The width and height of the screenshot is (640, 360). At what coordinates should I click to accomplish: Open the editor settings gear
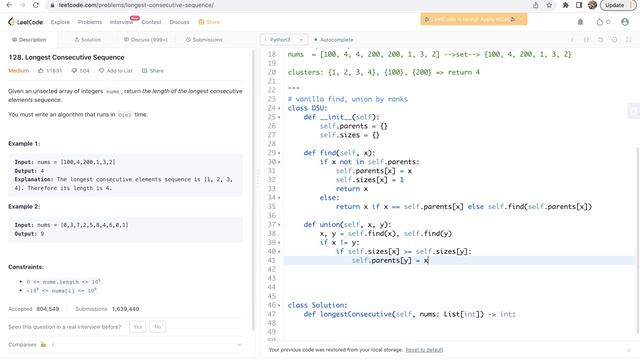point(614,40)
